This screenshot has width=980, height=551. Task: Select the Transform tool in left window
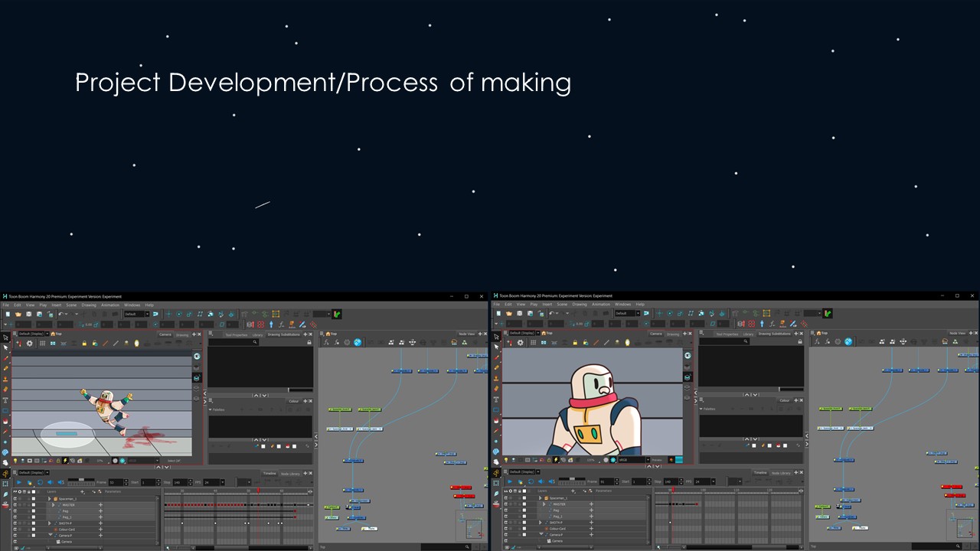point(5,337)
